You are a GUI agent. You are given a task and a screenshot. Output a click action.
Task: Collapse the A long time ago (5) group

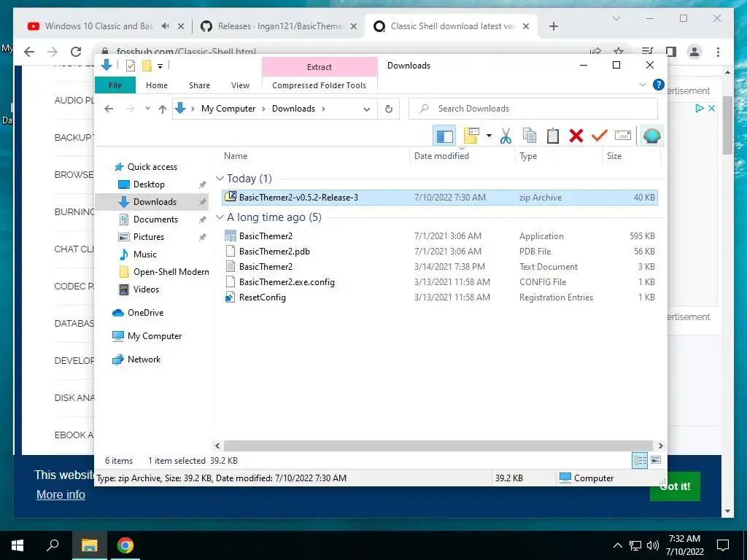pyautogui.click(x=220, y=217)
